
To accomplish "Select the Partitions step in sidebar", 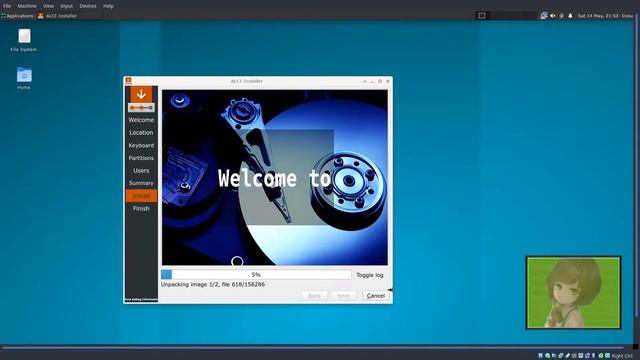I will tap(141, 158).
